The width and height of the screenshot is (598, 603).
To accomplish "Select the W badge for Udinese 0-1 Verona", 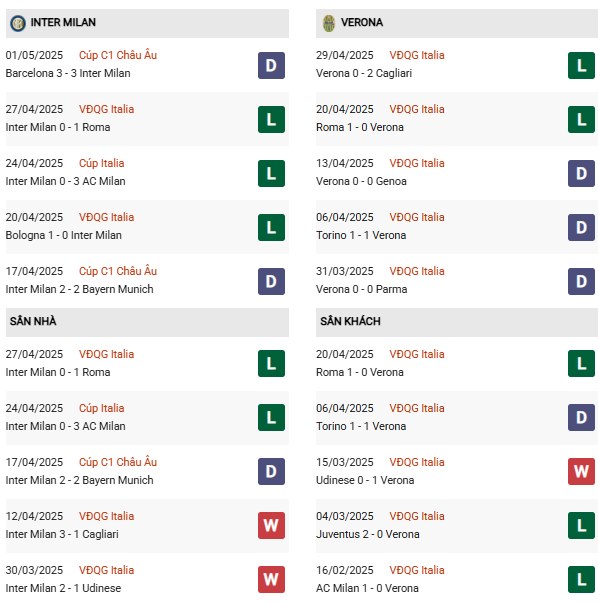I will [581, 471].
